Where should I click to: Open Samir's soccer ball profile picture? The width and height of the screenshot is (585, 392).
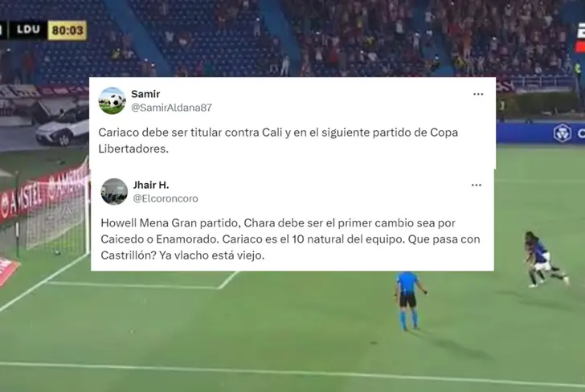(112, 100)
